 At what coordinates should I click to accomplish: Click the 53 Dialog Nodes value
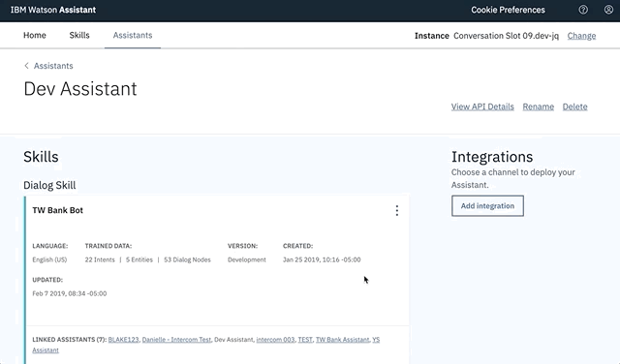tap(187, 259)
